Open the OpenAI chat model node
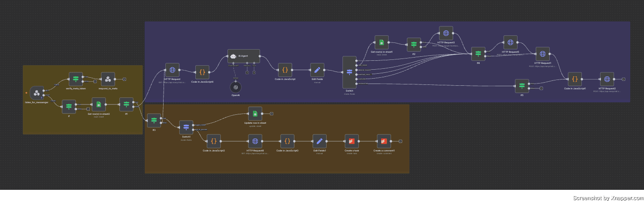 click(236, 87)
